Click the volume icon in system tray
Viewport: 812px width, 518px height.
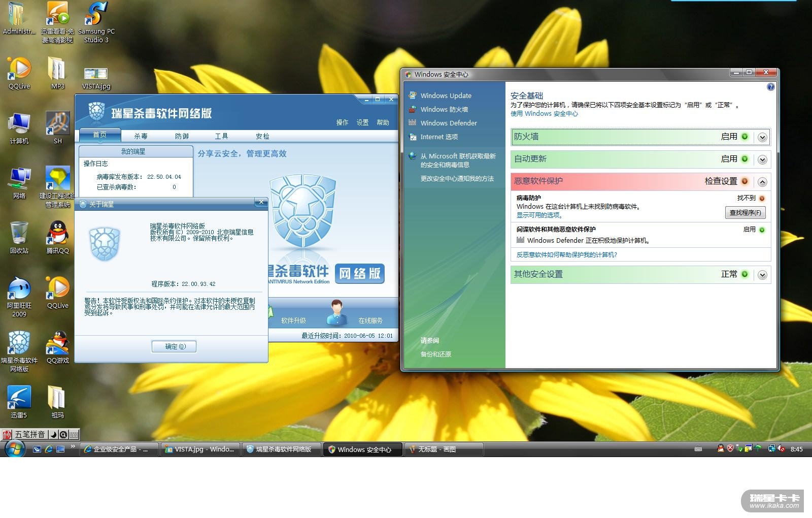pyautogui.click(x=781, y=448)
